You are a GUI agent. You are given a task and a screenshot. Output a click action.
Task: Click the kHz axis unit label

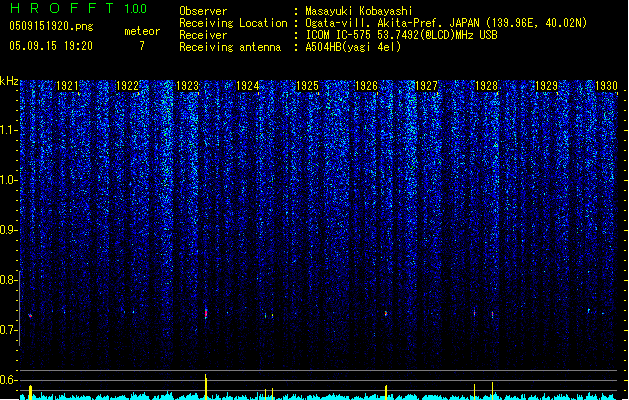pos(9,81)
